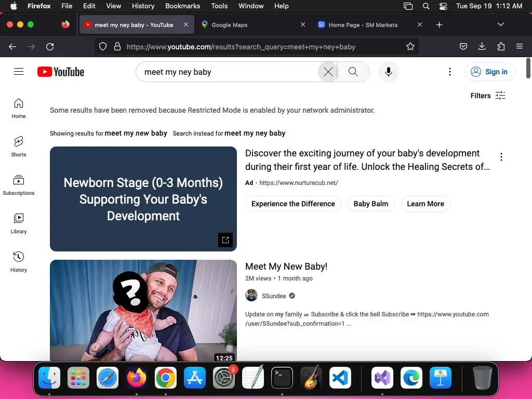Open Firefox View pinned button

pyautogui.click(x=65, y=24)
